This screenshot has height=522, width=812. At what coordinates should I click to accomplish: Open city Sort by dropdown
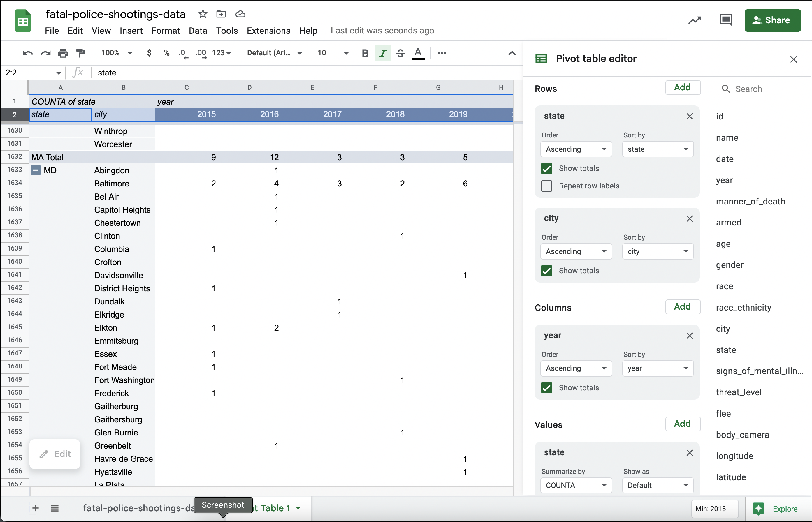[x=658, y=251]
